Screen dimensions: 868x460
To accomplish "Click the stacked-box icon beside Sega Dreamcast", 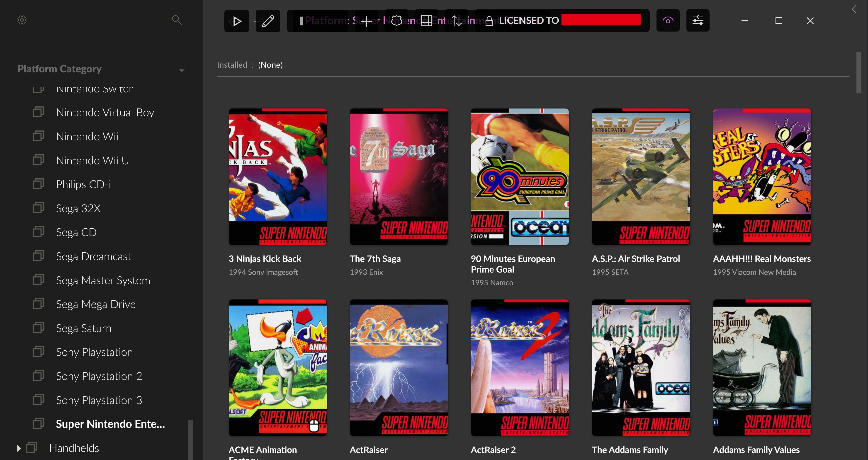I will [x=38, y=256].
